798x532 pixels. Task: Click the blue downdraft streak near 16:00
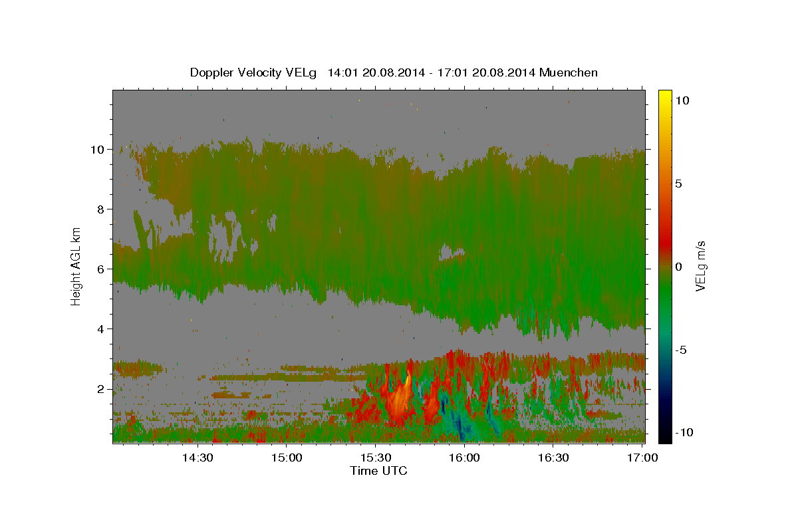click(x=461, y=424)
